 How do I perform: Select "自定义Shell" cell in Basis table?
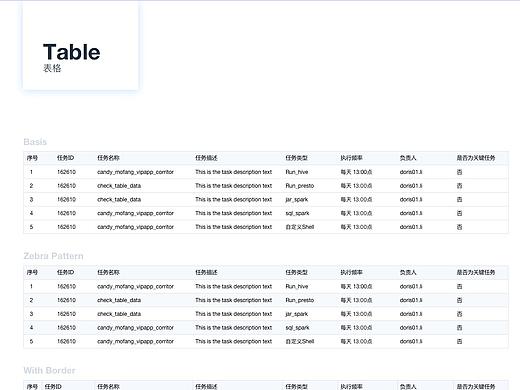pyautogui.click(x=300, y=227)
